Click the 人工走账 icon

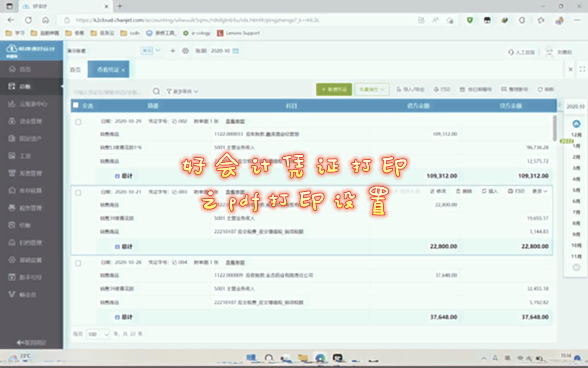click(520, 52)
